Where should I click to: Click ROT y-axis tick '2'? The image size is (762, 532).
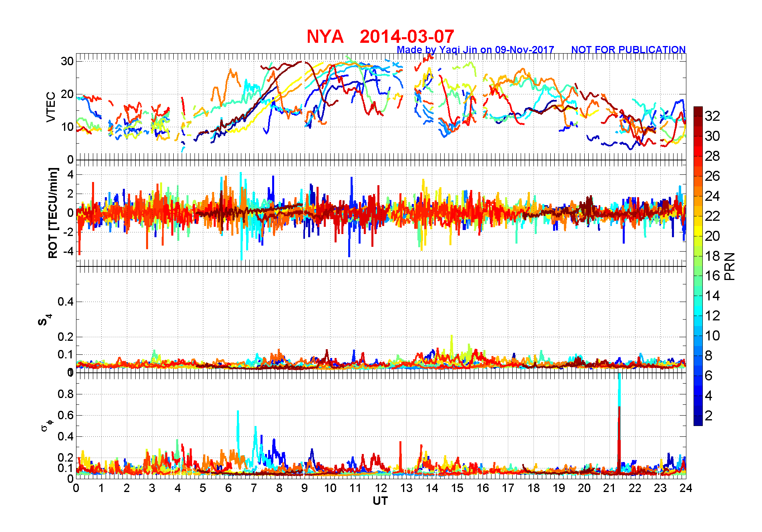click(x=71, y=194)
